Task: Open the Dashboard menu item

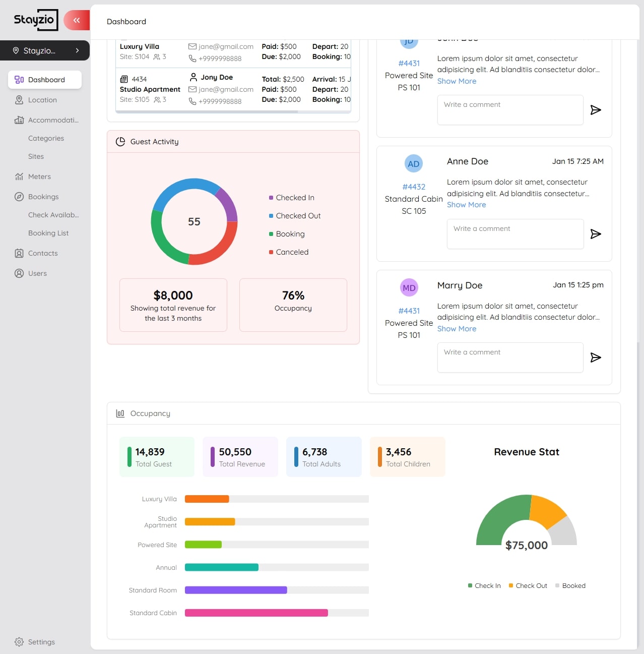Action: [45, 80]
